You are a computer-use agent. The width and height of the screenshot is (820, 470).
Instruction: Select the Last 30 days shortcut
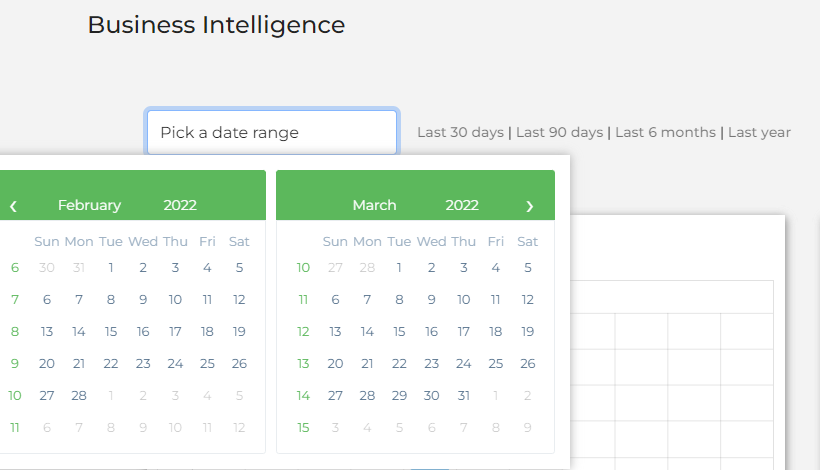[x=460, y=132]
